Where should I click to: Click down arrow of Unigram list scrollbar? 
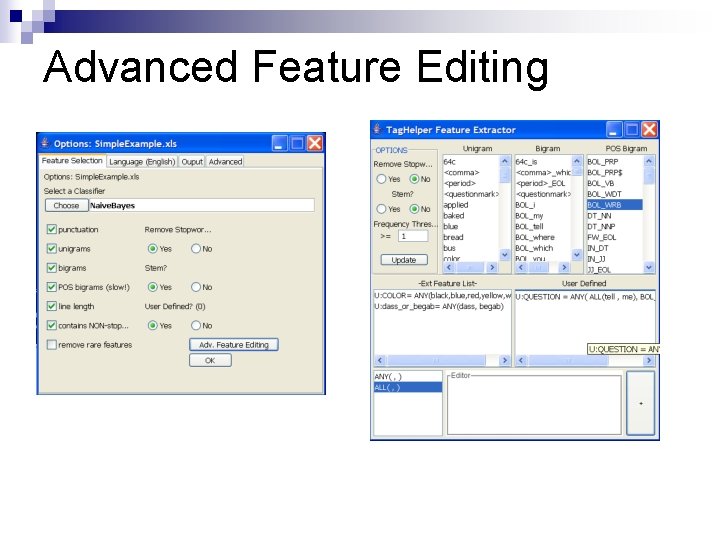505,255
